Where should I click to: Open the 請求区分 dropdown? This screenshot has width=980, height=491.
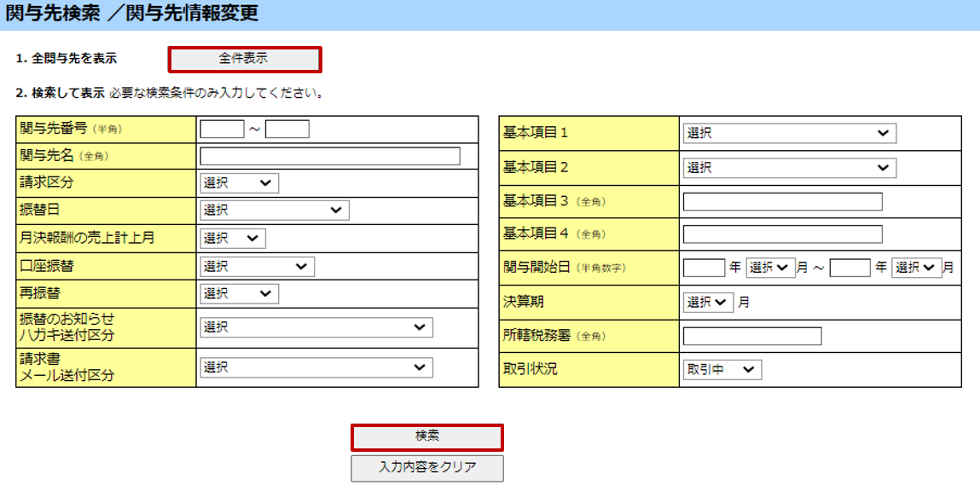click(239, 183)
